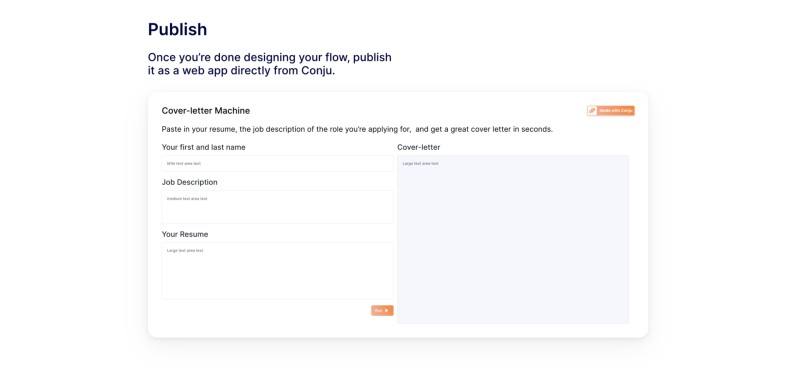The height and width of the screenshot is (375, 800).
Task: Focus the first and last name field
Action: tap(278, 163)
